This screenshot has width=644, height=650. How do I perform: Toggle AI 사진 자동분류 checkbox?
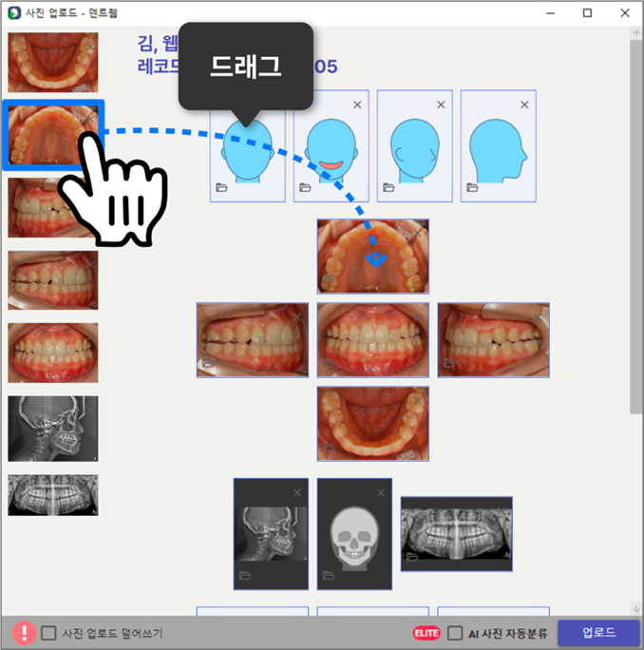click(455, 633)
